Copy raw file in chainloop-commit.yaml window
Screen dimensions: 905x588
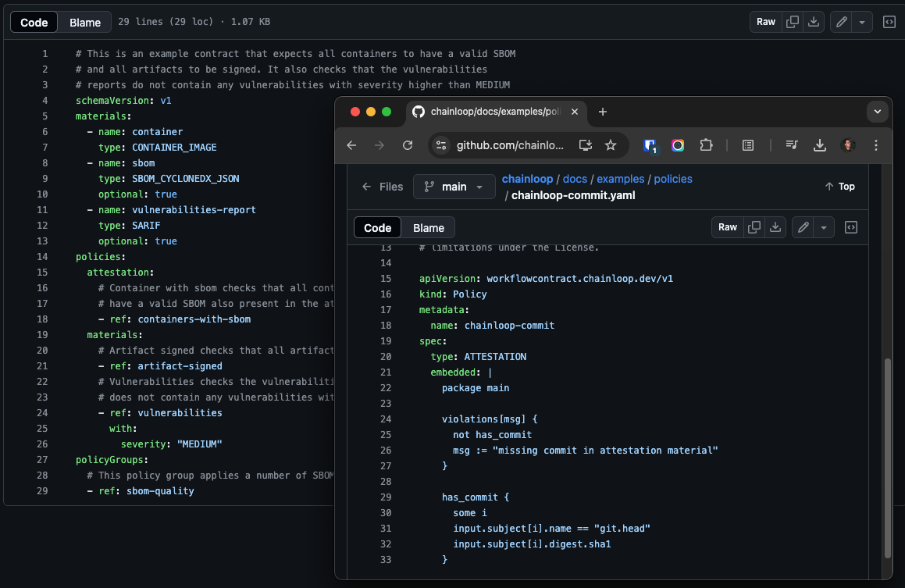coord(754,227)
